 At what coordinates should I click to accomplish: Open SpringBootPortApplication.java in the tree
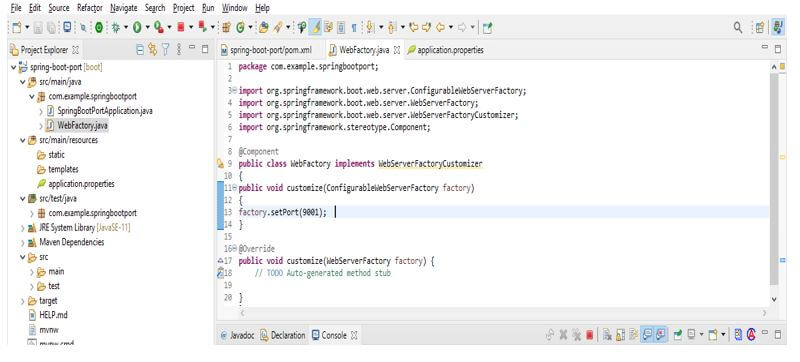[x=105, y=111]
